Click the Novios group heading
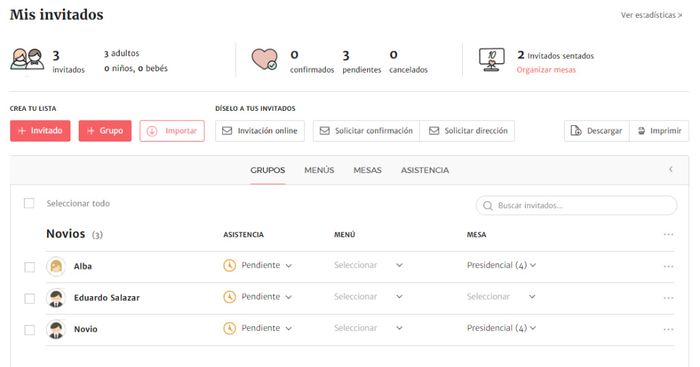Screen dimensions: 700x367 tap(66, 234)
